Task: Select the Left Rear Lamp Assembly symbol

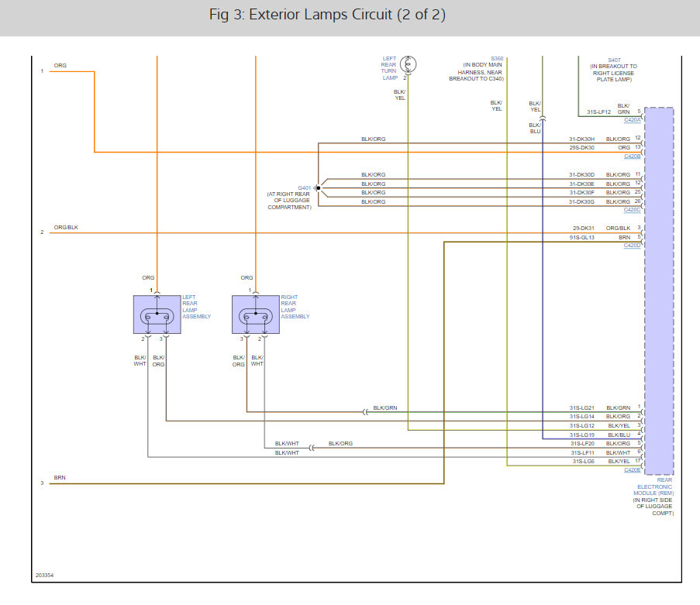Action: (157, 314)
